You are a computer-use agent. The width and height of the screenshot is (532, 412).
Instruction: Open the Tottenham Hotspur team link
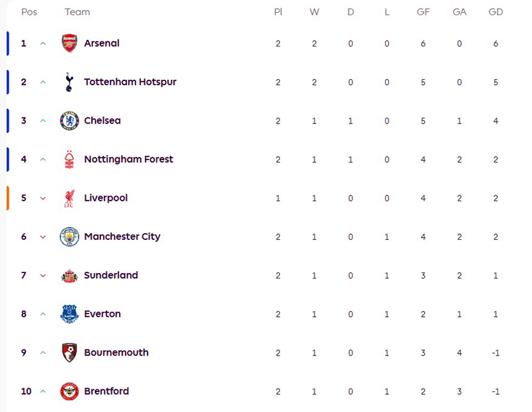[x=130, y=82]
